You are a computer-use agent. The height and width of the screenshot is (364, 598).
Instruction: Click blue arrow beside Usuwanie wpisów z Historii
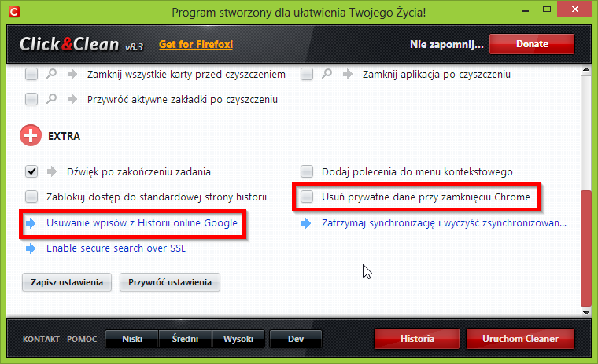point(31,223)
